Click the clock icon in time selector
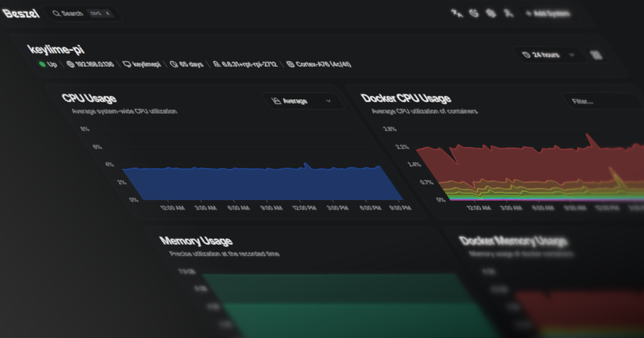This screenshot has width=644, height=338. (526, 55)
